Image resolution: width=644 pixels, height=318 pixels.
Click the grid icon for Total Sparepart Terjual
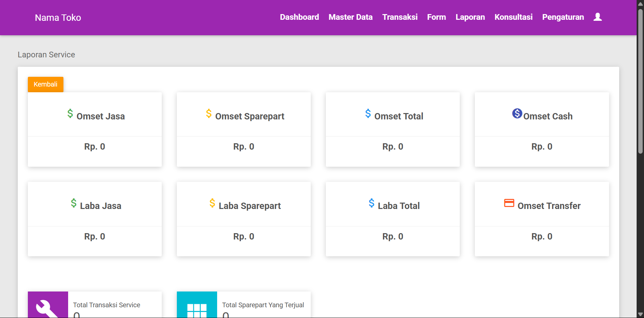(x=197, y=309)
